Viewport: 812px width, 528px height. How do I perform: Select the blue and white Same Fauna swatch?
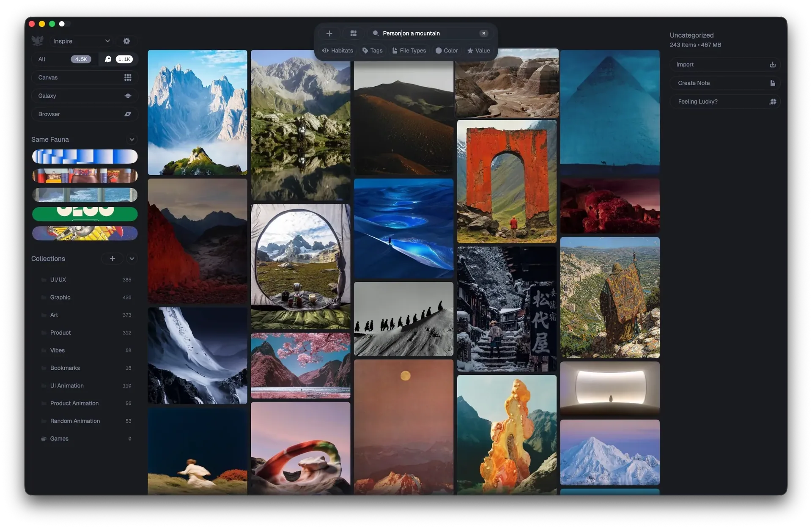click(85, 157)
